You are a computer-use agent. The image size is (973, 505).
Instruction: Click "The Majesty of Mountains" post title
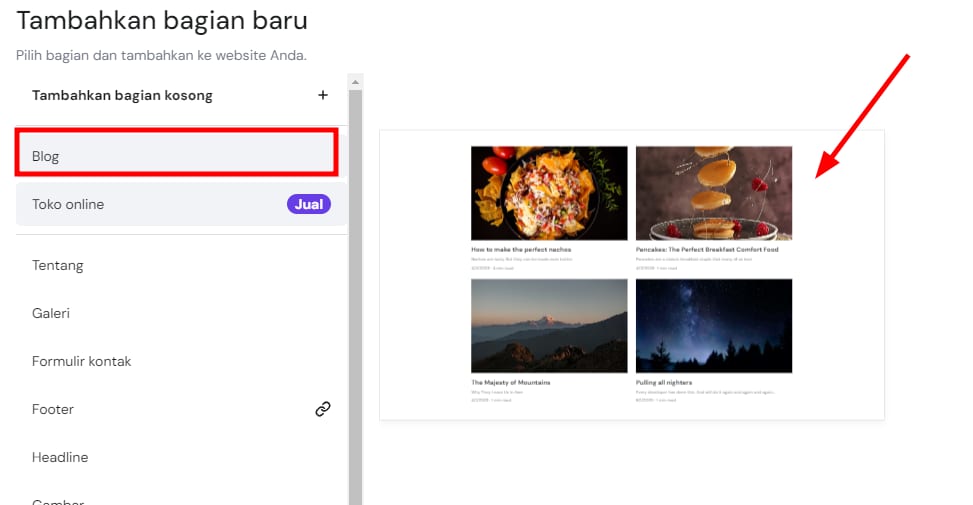click(x=511, y=382)
